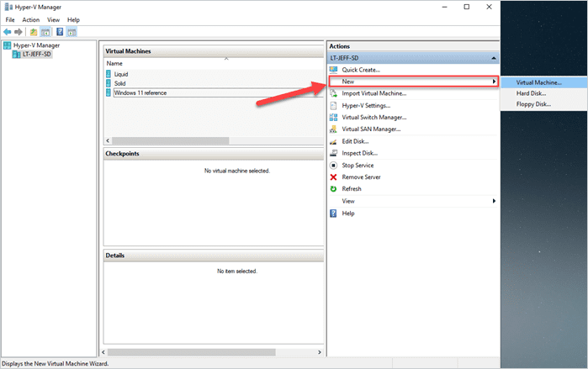The image size is (588, 369).
Task: Click the bottom center pane left scroll arrow
Action: point(103,352)
